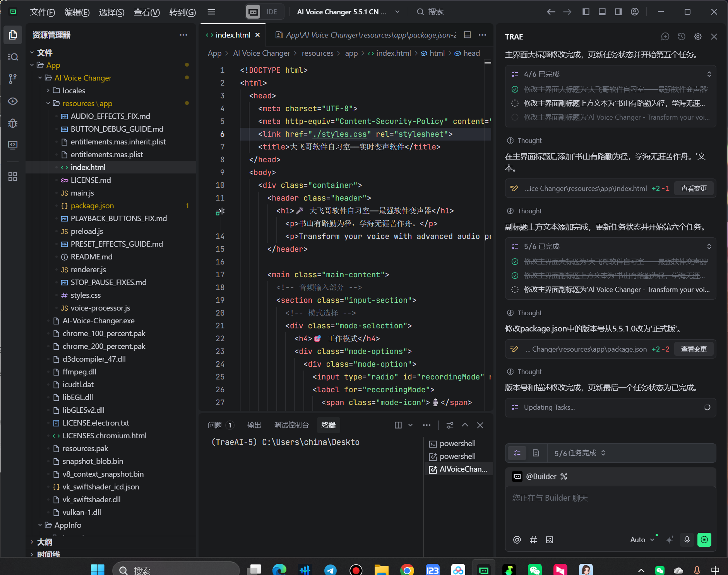This screenshot has height=575, width=728.
Task: Click the # context icon in chat
Action: [x=533, y=540]
